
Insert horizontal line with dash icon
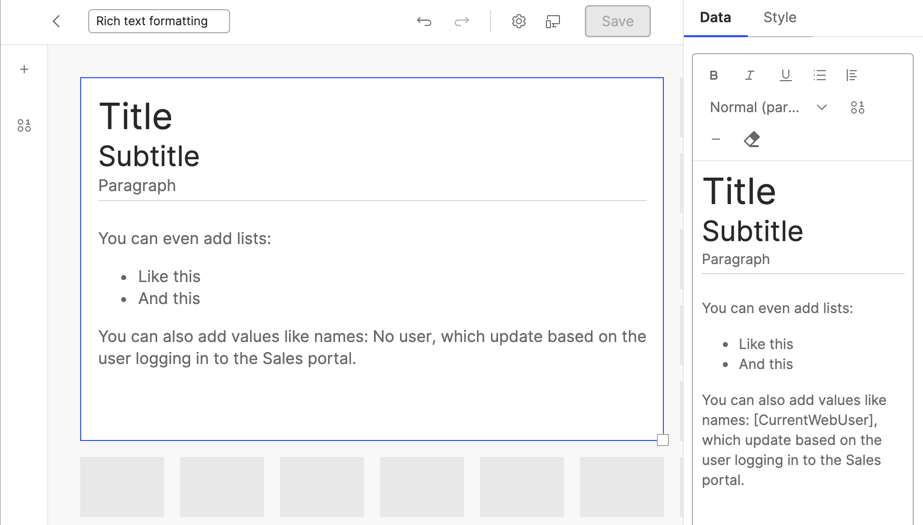[x=716, y=140]
